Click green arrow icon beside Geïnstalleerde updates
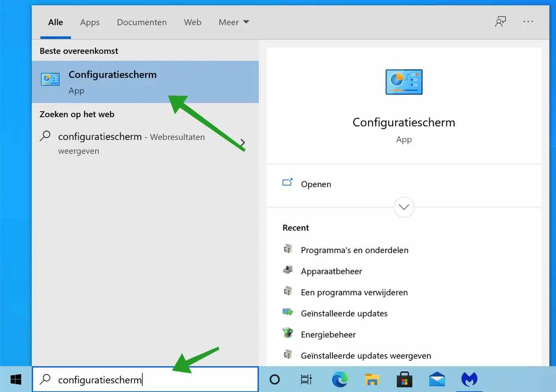 click(x=287, y=312)
